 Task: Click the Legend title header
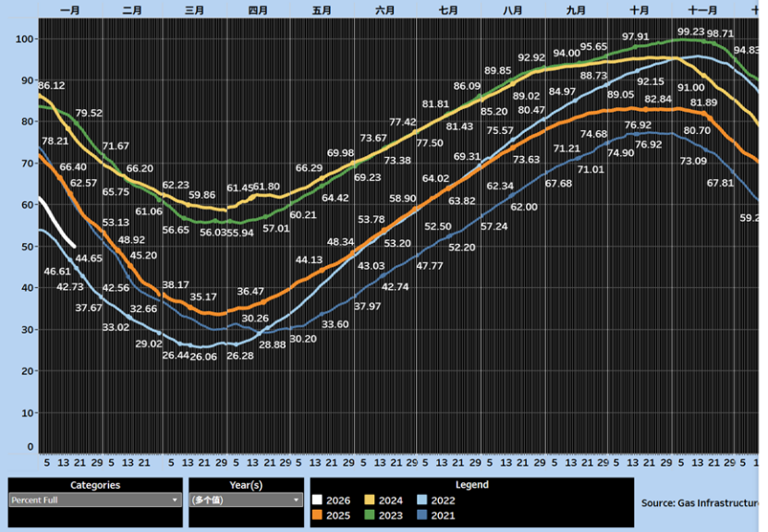coord(471,485)
